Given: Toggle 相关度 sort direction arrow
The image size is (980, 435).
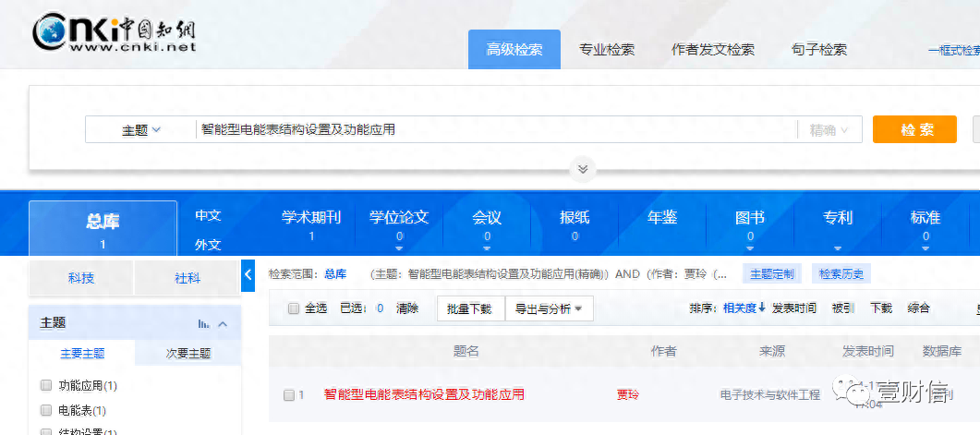Looking at the screenshot, I should tap(762, 308).
